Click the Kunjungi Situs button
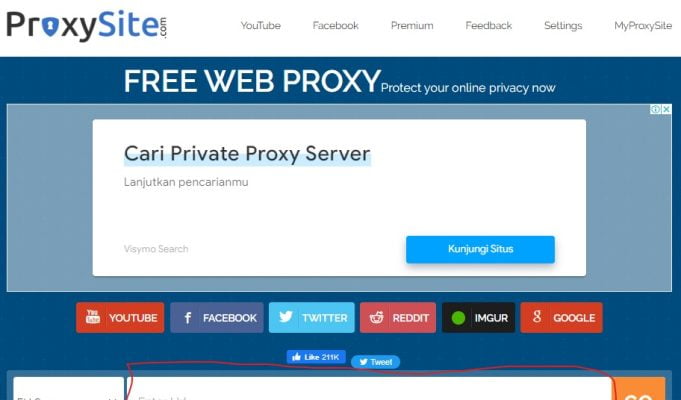The height and width of the screenshot is (400, 681). click(x=480, y=249)
